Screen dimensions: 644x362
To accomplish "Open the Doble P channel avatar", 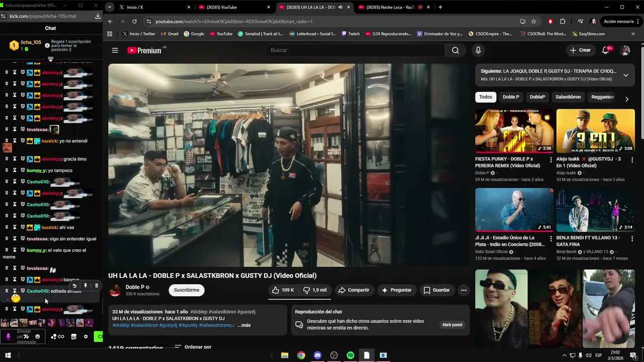I will 115,290.
